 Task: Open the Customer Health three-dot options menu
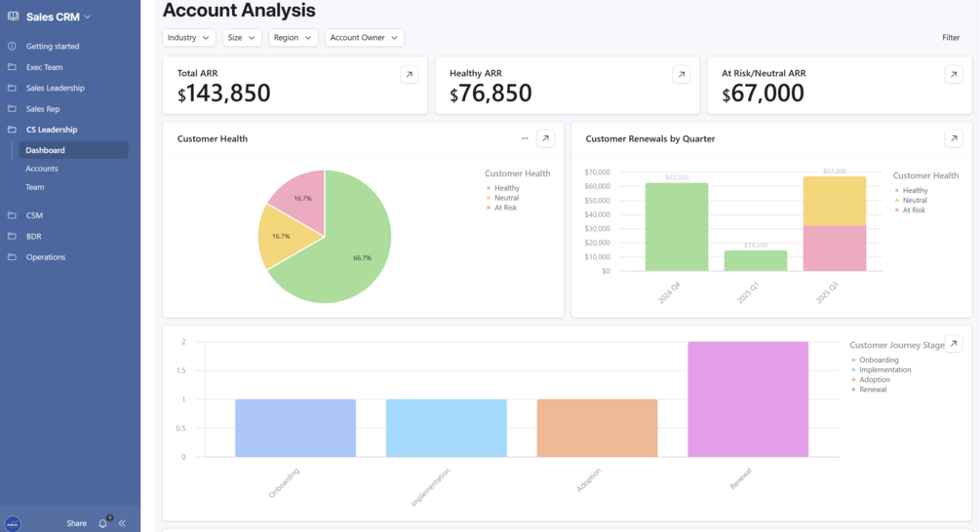525,138
